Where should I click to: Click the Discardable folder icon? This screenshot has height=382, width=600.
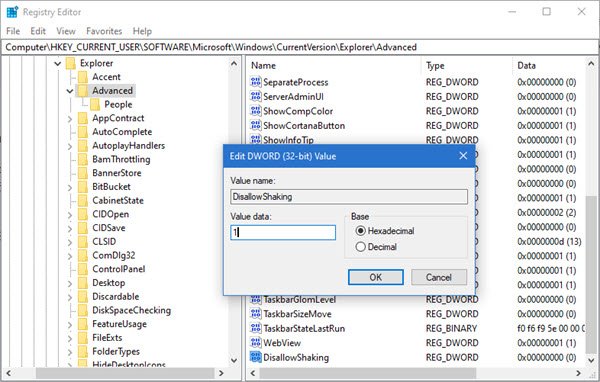pyautogui.click(x=83, y=297)
